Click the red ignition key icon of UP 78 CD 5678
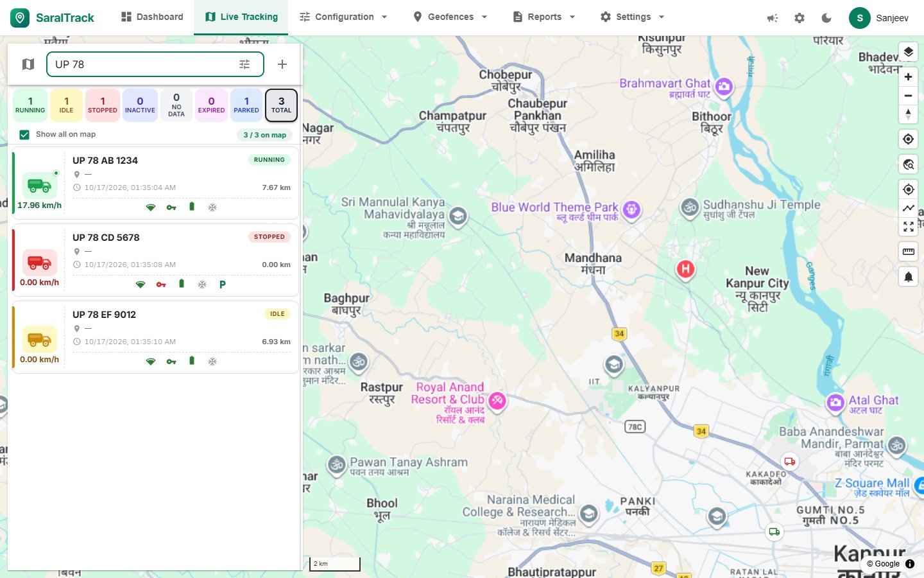924x578 pixels. coord(161,285)
